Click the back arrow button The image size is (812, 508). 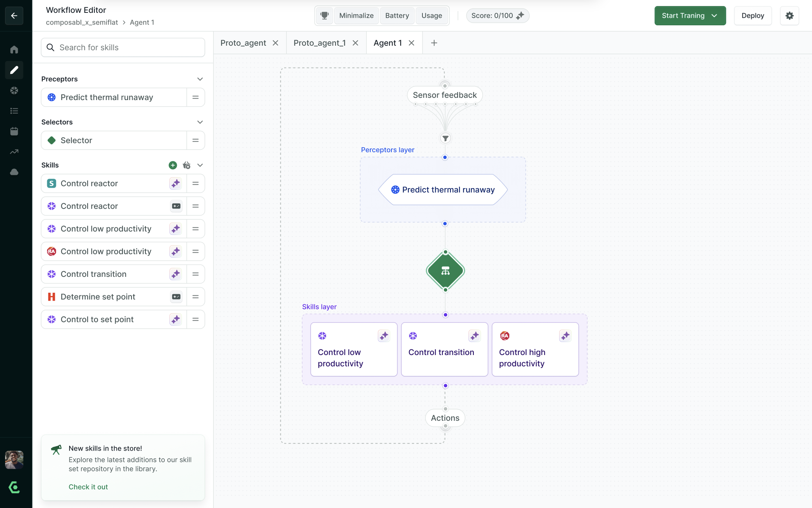14,15
